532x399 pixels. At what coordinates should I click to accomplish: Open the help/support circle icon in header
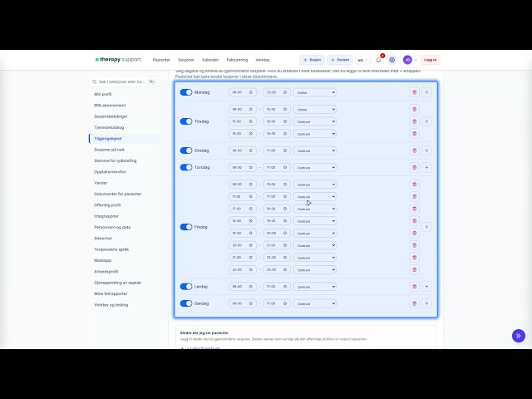(x=392, y=60)
